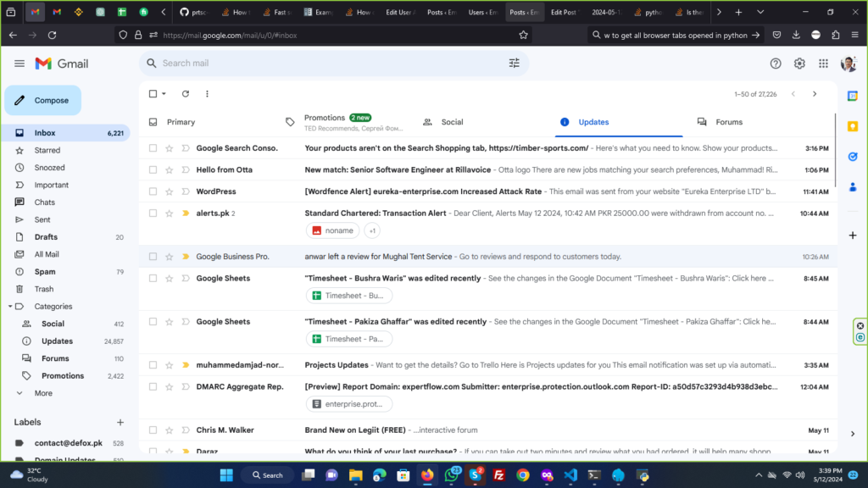Toggle the main menu hamburger icon
This screenshot has width=868, height=488.
click(19, 64)
